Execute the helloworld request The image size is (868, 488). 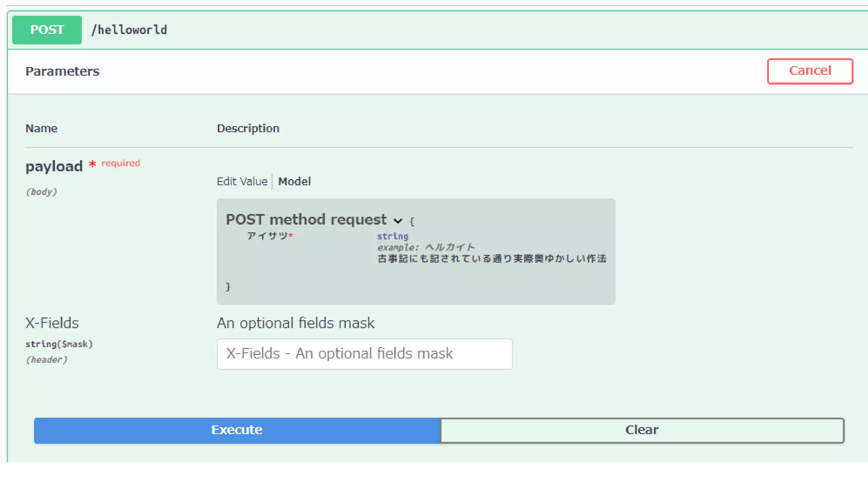coord(237,430)
